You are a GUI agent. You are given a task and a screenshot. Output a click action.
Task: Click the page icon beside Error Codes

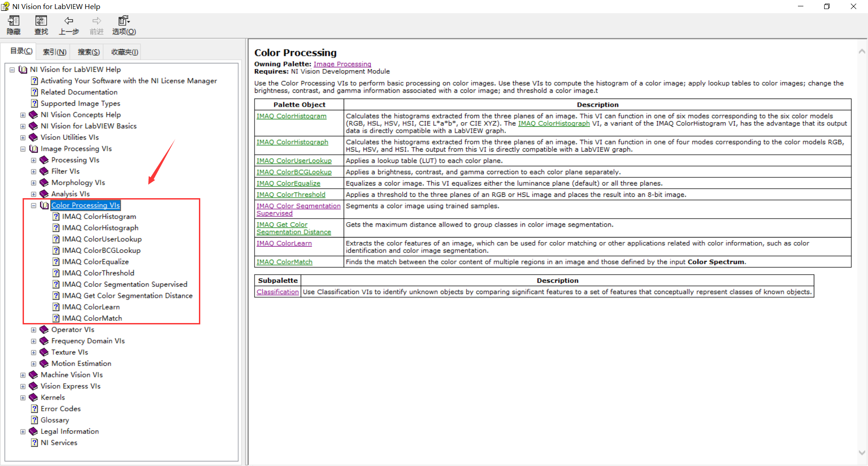(x=34, y=409)
